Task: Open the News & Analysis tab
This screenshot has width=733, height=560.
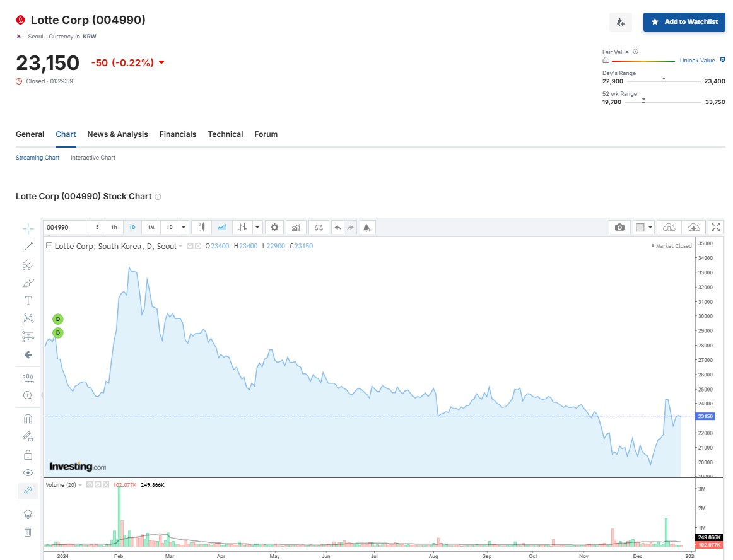Action: click(117, 134)
